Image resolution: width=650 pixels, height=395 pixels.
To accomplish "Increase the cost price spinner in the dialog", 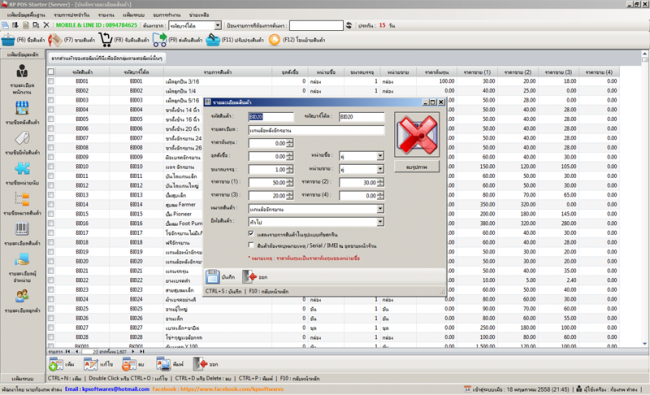I will tap(289, 141).
